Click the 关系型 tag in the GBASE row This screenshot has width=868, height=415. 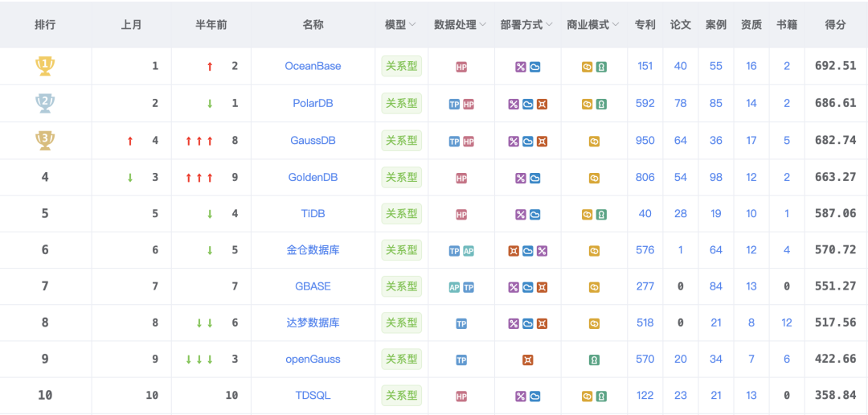point(401,286)
